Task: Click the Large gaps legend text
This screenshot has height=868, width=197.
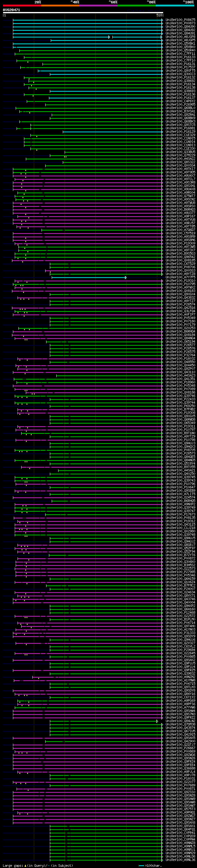Action: pos(38,866)
